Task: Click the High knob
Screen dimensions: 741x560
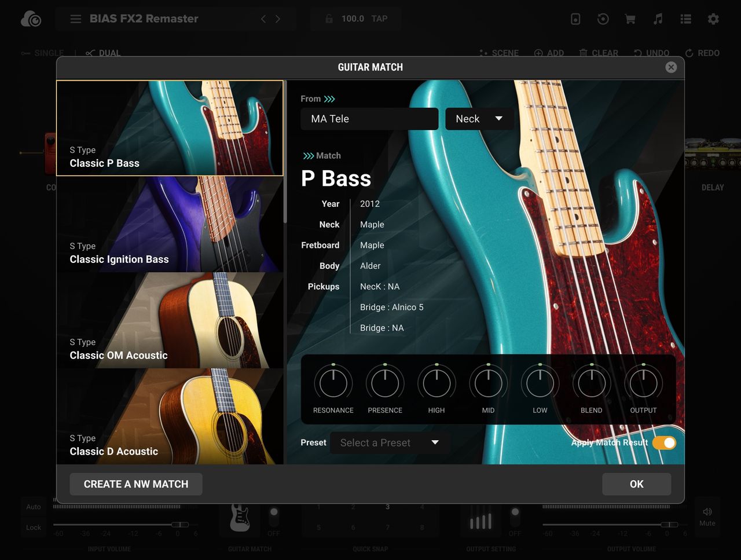Action: click(436, 383)
